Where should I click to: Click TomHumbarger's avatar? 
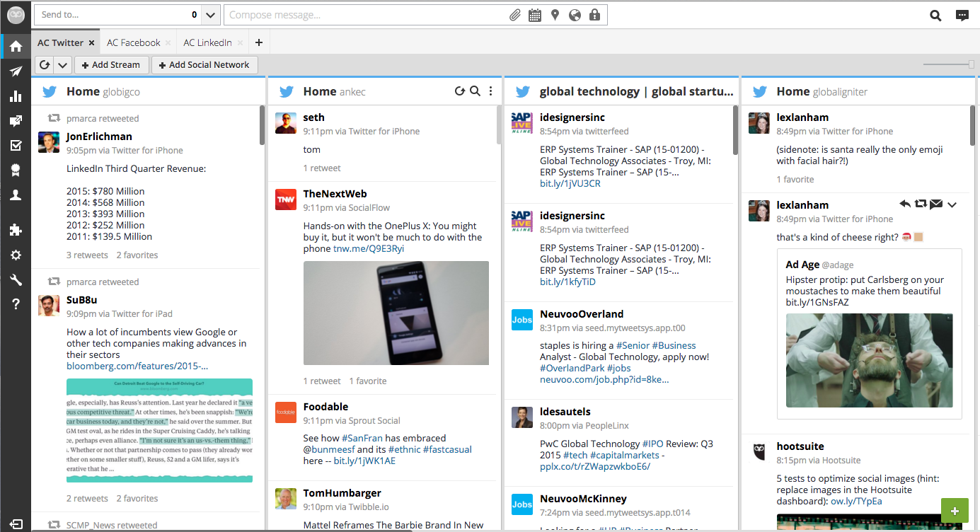(x=286, y=499)
